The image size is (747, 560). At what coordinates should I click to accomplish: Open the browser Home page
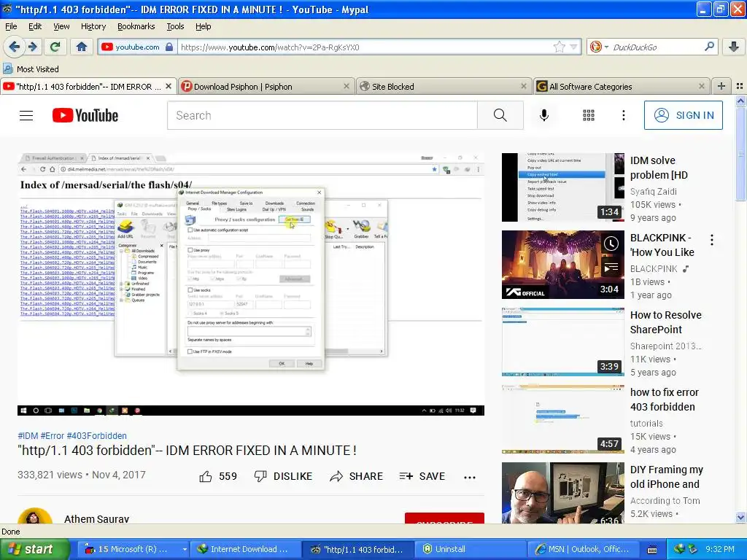coord(82,47)
